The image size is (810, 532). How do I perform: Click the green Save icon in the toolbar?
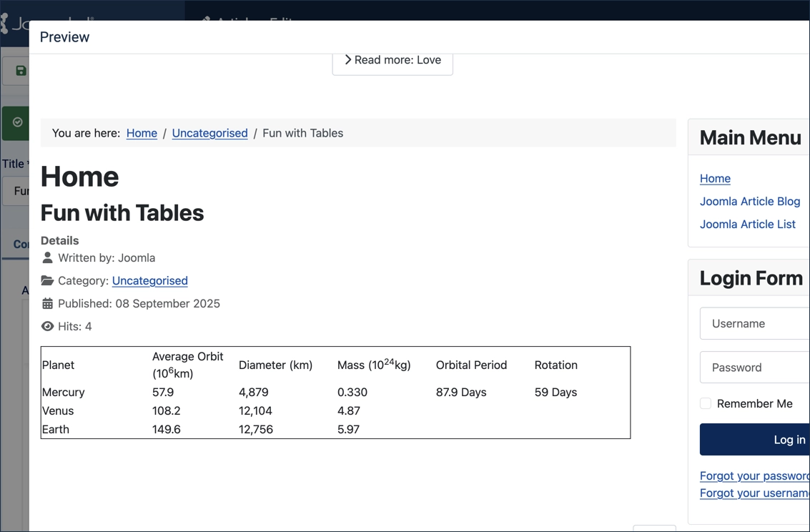[20, 70]
